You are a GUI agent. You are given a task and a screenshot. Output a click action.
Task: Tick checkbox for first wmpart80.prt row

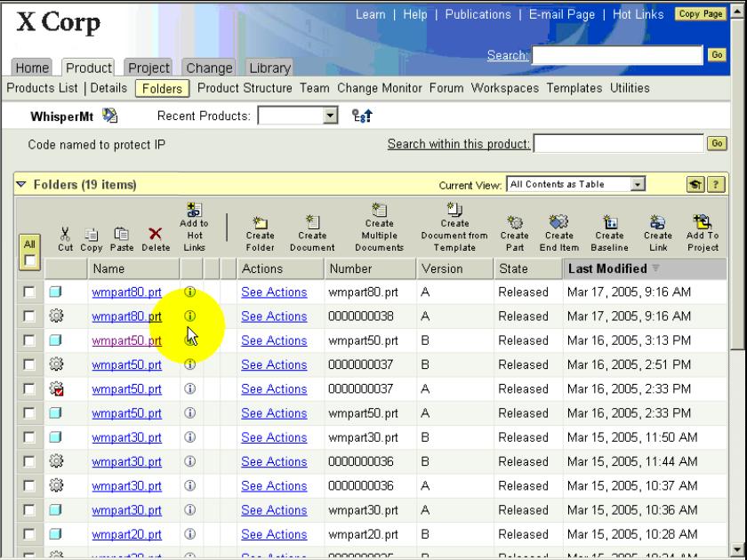pyautogui.click(x=30, y=292)
